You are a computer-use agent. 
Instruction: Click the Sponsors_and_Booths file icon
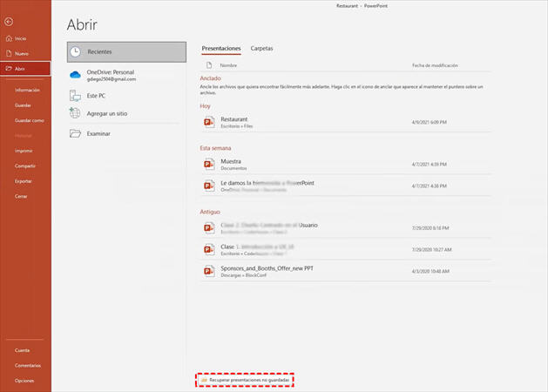(209, 271)
